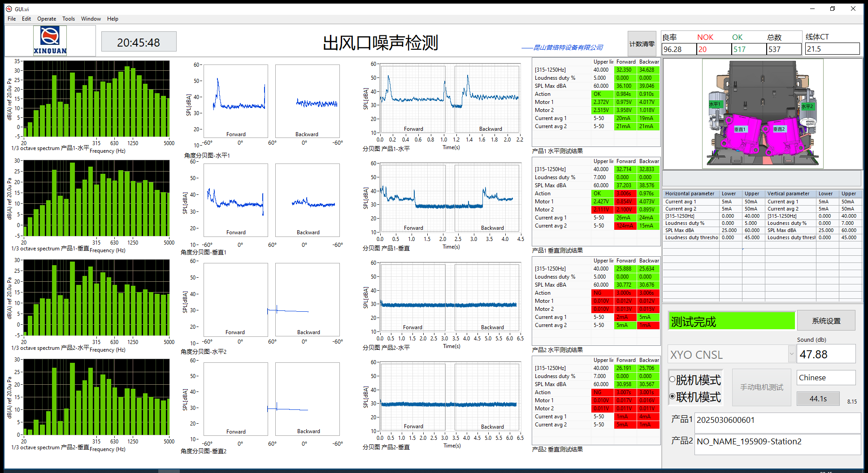Open the Chinese language selector
Image resolution: width=868 pixels, height=473 pixels.
[x=826, y=378]
